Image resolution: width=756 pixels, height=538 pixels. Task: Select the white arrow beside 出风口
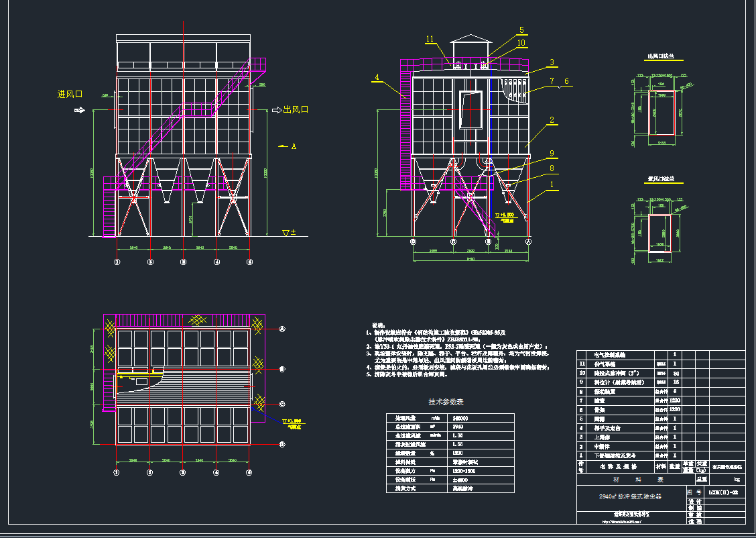click(x=276, y=110)
